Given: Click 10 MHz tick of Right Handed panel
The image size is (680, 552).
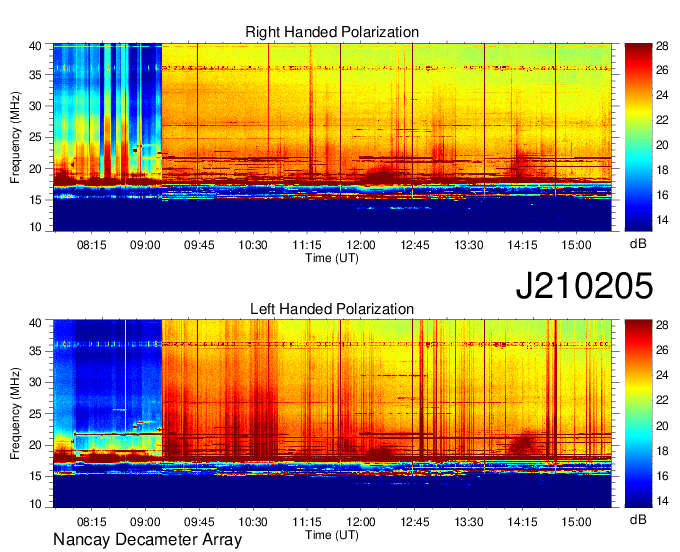Looking at the screenshot, I should click(35, 227).
